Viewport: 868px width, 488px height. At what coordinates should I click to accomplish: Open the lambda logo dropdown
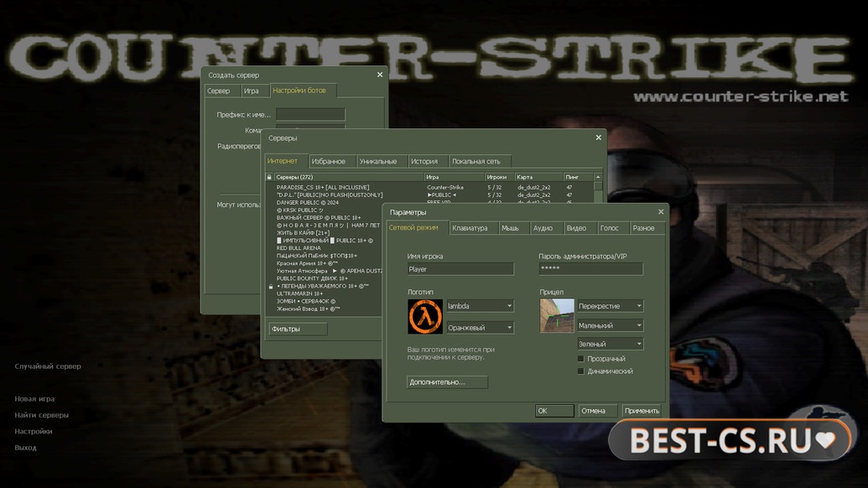pos(480,306)
